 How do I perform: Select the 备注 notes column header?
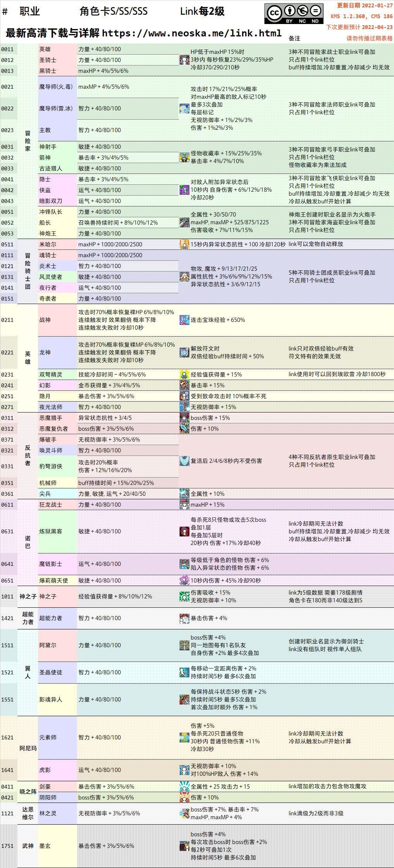(294, 38)
